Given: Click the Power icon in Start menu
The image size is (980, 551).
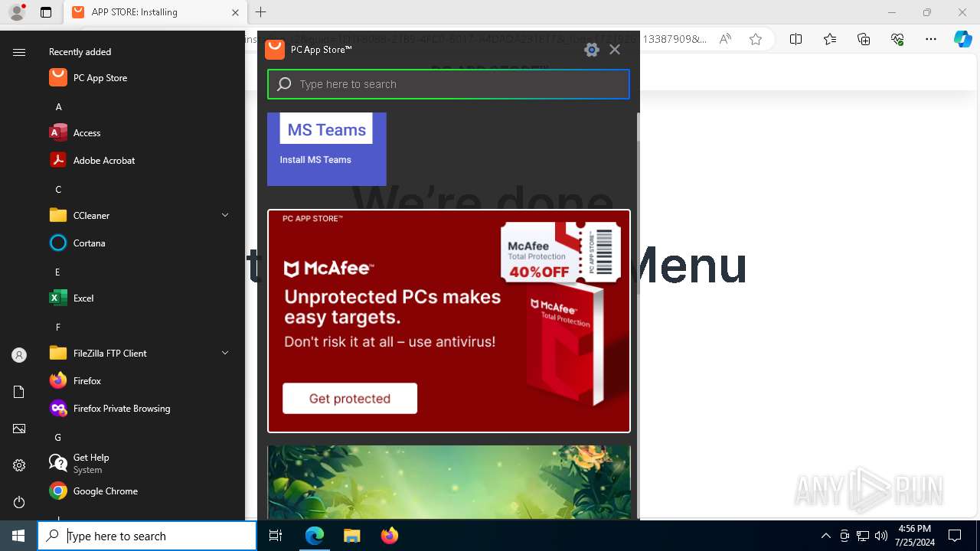Looking at the screenshot, I should tap(19, 502).
